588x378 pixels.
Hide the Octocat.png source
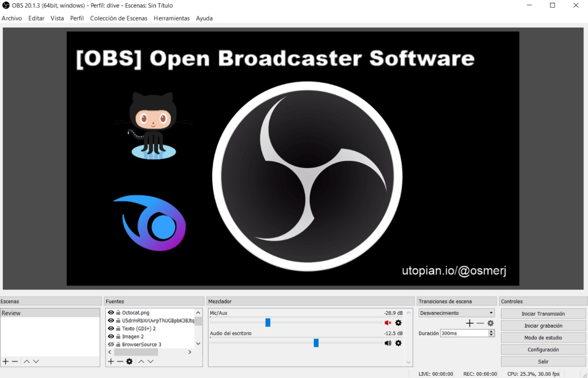(111, 312)
